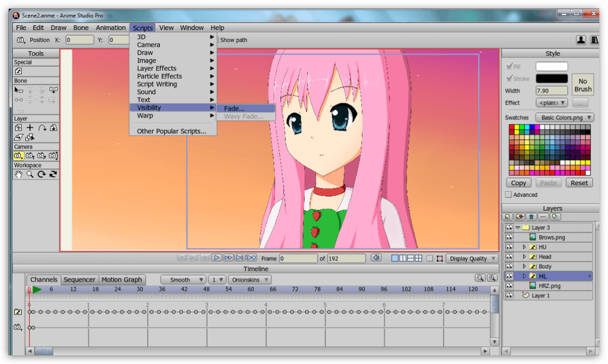This screenshot has height=364, width=608.
Task: Select the Zoom Workspace magnifier tool
Action: click(30, 174)
